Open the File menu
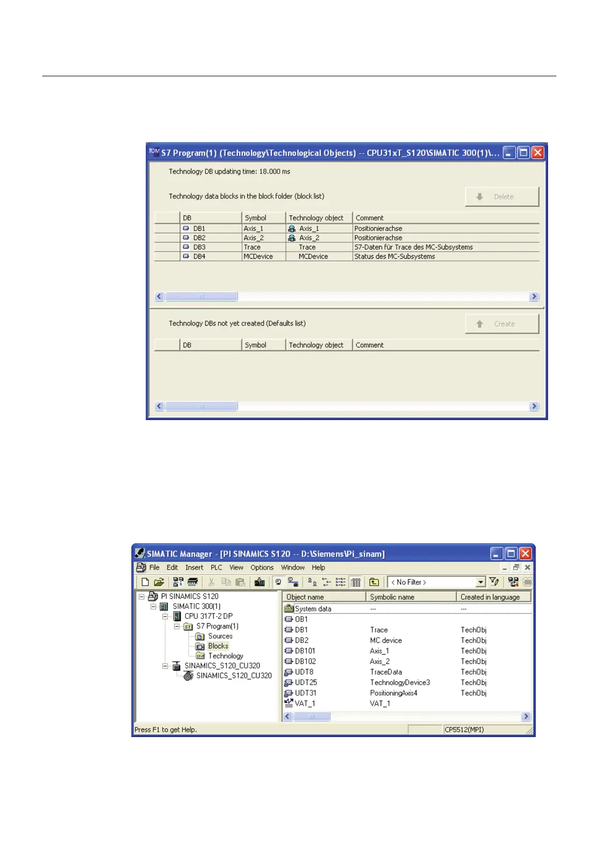Image resolution: width=613 pixels, height=868 pixels. [155, 567]
